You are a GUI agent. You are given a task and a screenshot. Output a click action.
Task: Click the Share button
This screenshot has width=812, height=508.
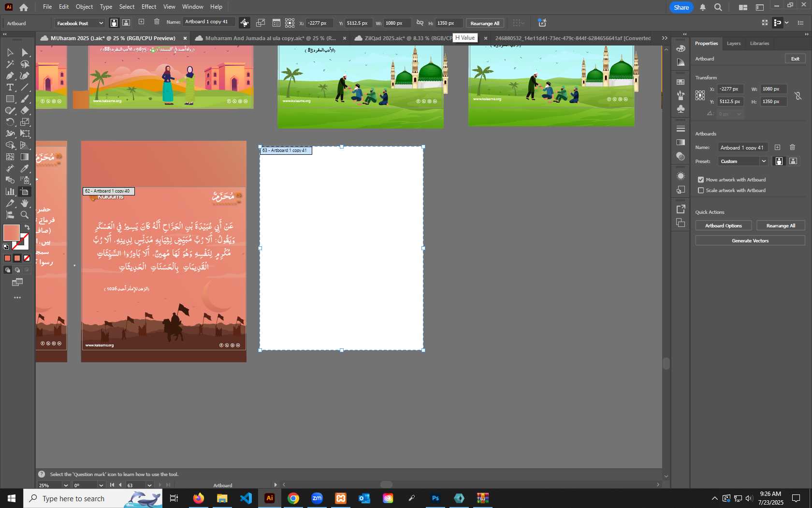(681, 7)
